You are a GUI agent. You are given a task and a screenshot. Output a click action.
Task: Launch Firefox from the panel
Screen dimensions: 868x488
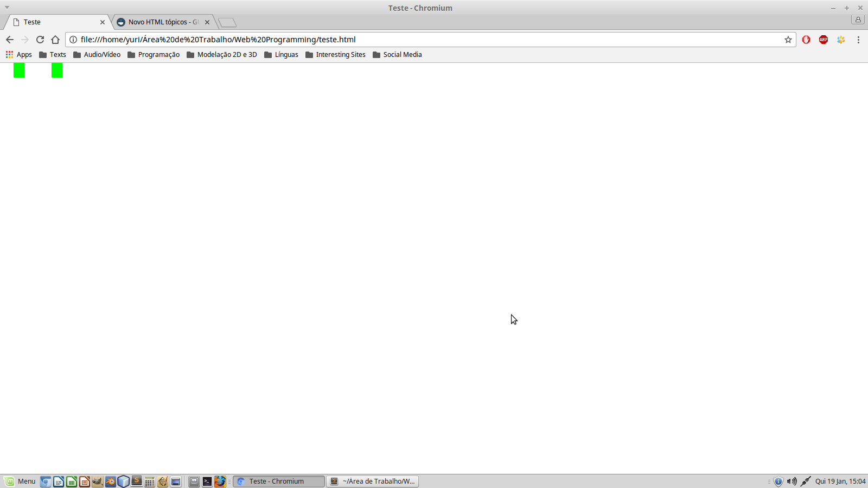(x=220, y=481)
